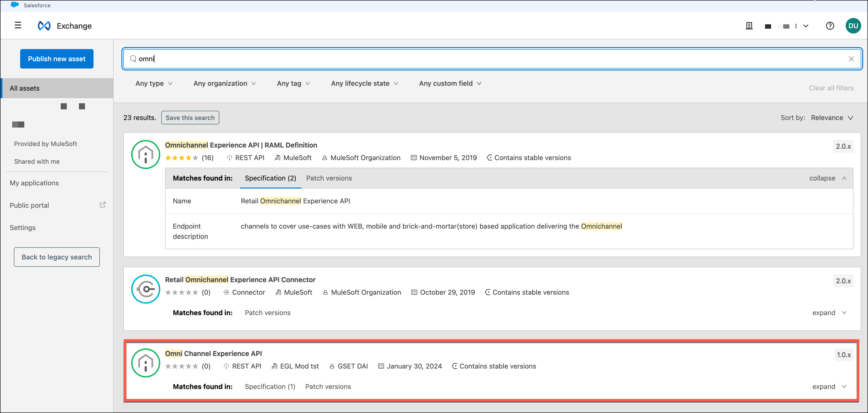The width and height of the screenshot is (868, 413).
Task: Click Save this search button
Action: [x=190, y=118]
